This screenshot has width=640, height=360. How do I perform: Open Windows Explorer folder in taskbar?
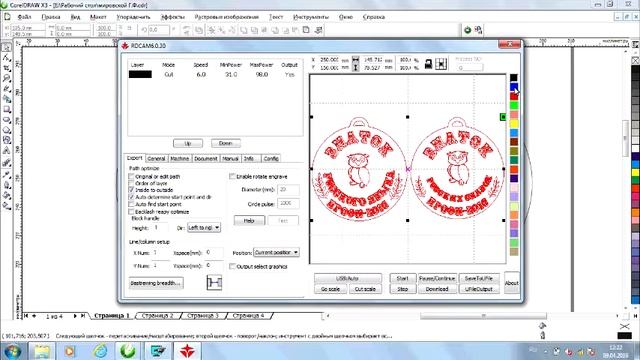pyautogui.click(x=42, y=351)
